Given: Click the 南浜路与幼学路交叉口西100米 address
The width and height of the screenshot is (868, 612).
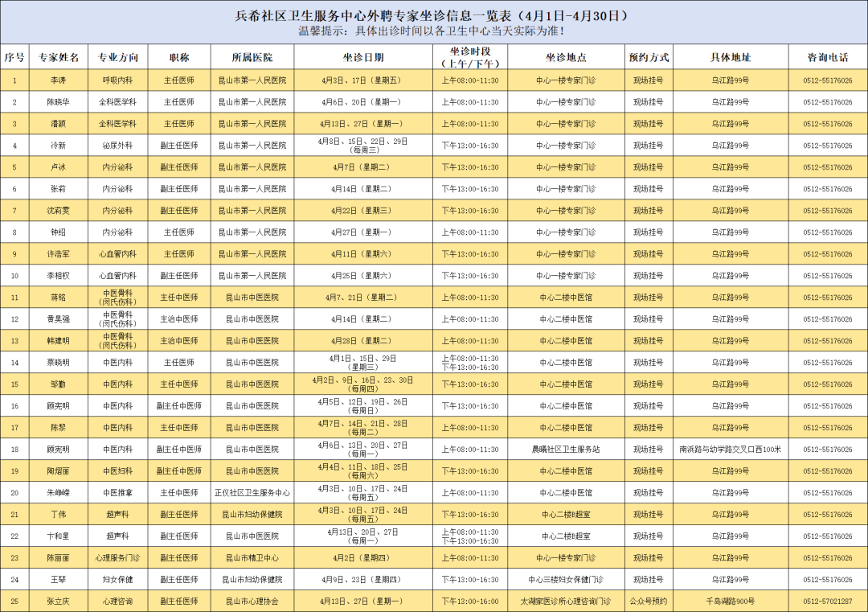Looking at the screenshot, I should pos(730,450).
